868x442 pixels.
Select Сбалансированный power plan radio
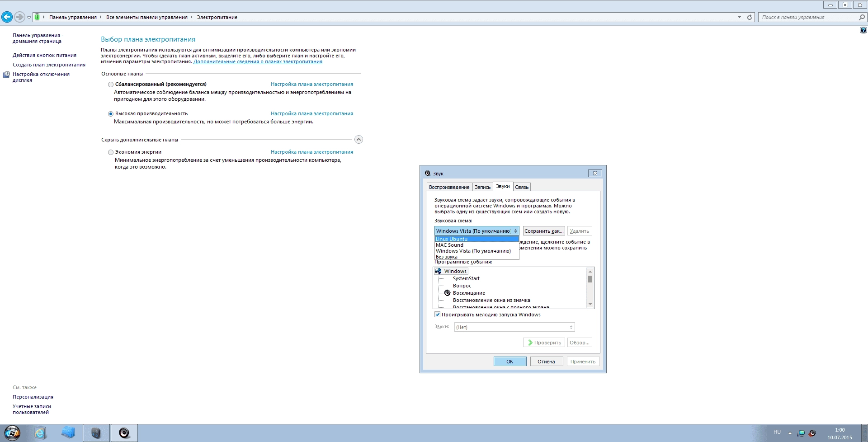click(x=111, y=85)
